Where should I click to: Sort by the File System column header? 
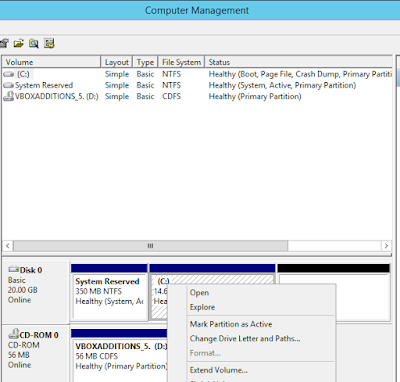181,62
